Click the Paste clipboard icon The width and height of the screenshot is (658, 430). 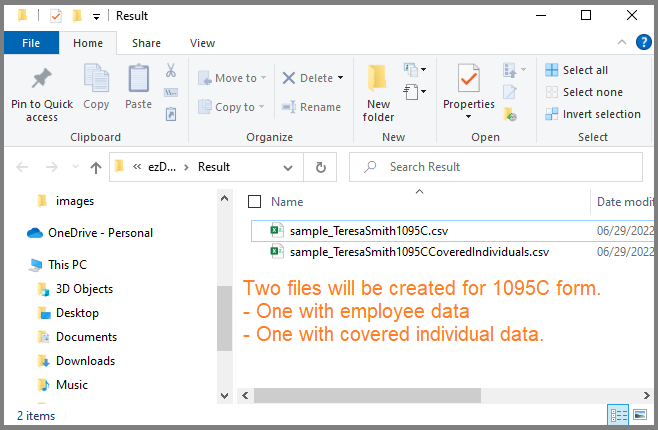click(x=138, y=78)
